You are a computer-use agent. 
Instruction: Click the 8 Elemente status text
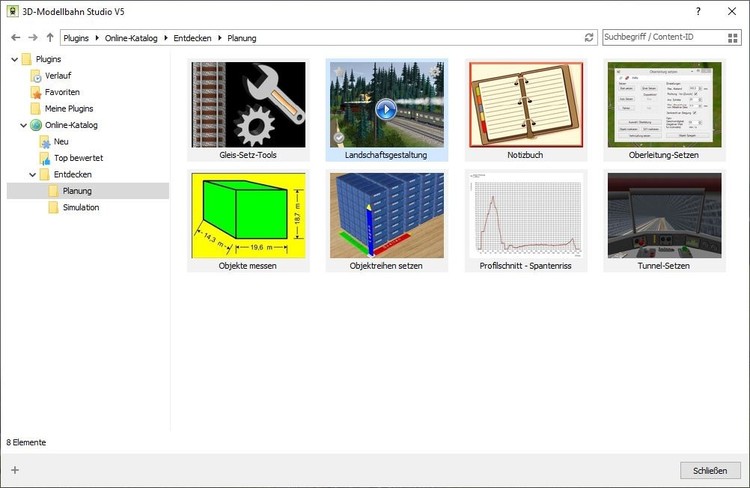pyautogui.click(x=26, y=443)
